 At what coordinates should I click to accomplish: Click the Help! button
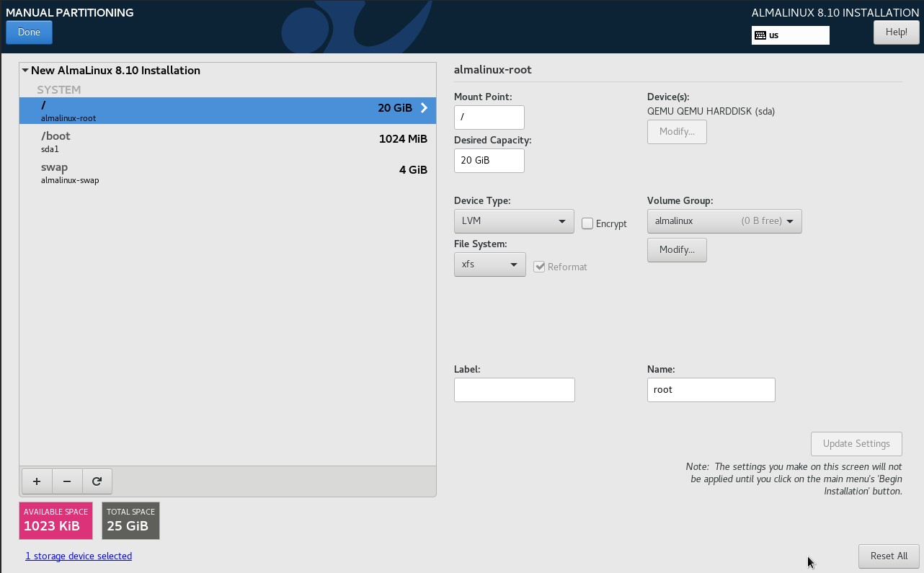coord(896,32)
